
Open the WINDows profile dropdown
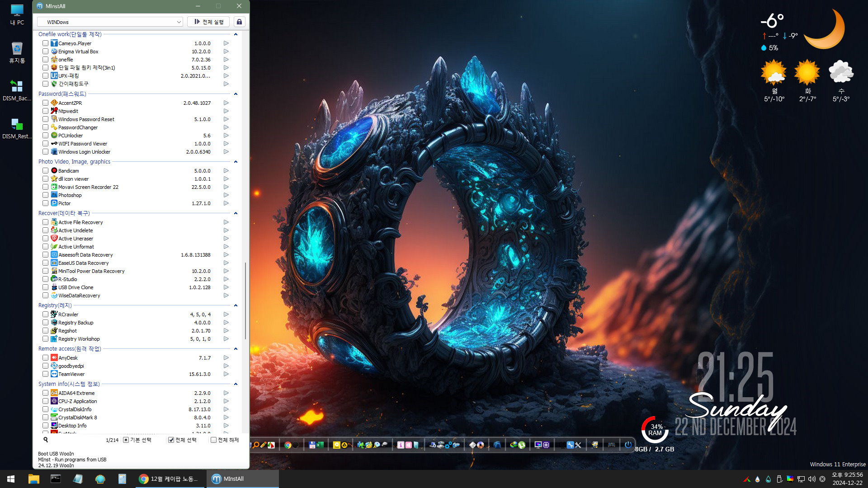pyautogui.click(x=110, y=22)
